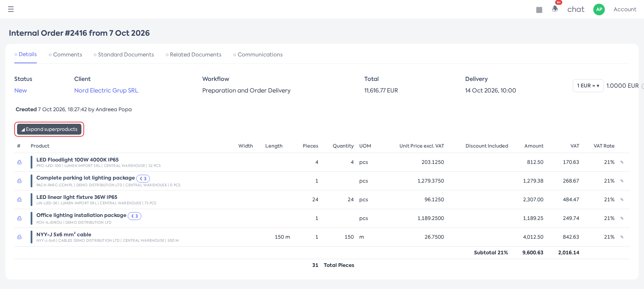Open the hamburger navigation menu
The width and height of the screenshot is (644, 289).
11,9
